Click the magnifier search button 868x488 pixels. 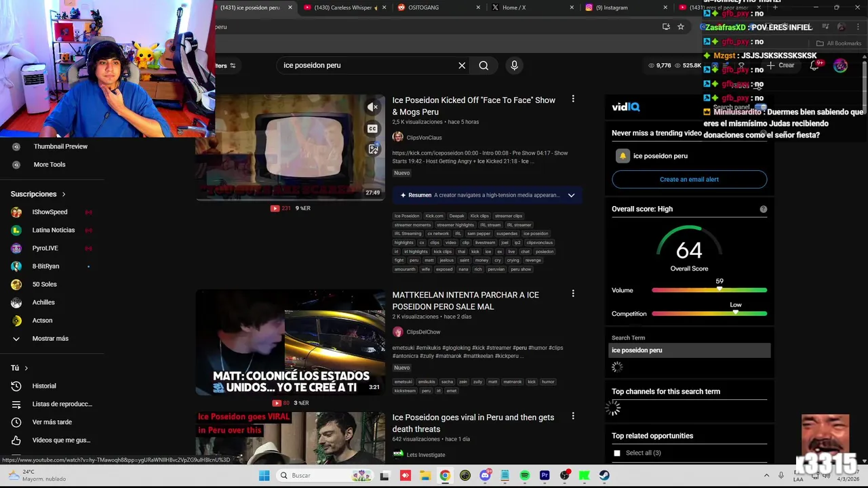(484, 66)
